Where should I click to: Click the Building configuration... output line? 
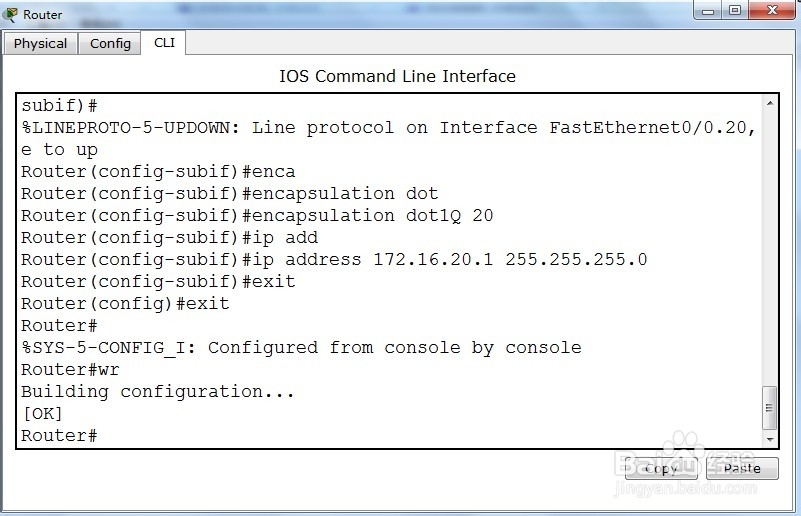tap(158, 392)
